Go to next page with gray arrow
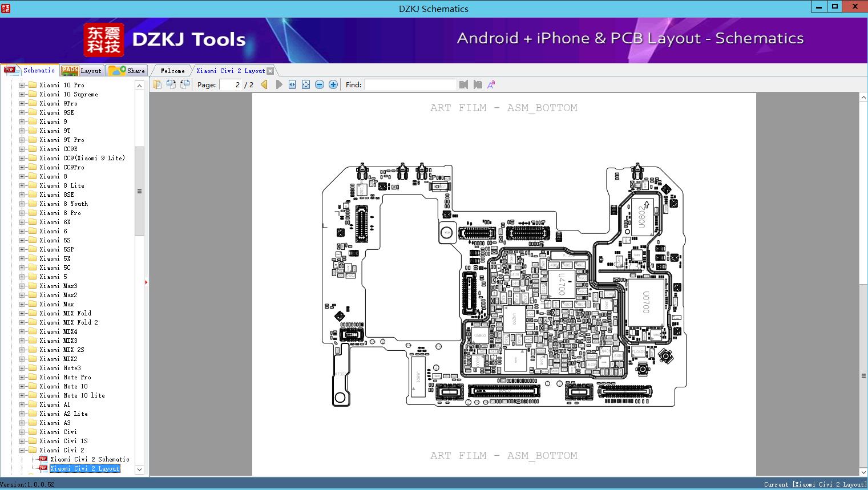 (278, 84)
